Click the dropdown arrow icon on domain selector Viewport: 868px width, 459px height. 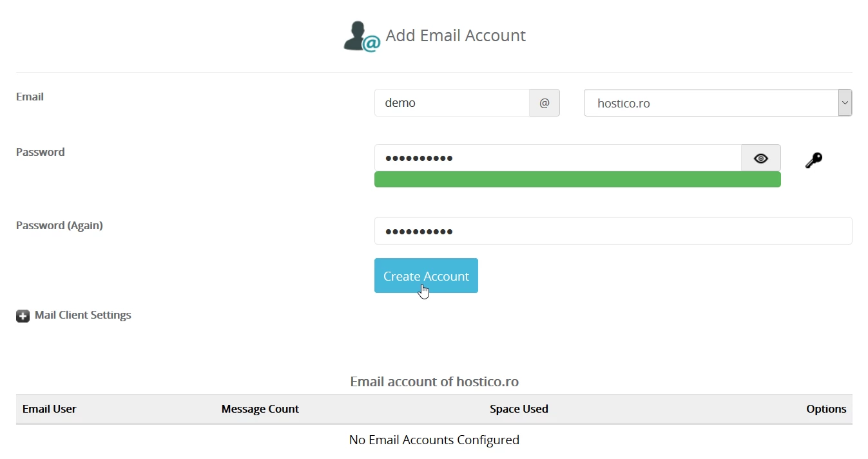tap(844, 102)
